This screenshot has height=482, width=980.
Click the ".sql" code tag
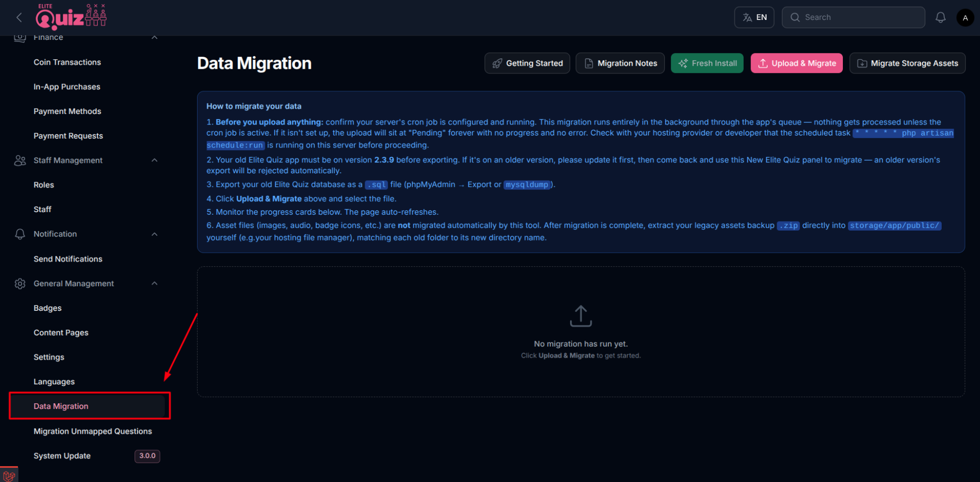(376, 185)
